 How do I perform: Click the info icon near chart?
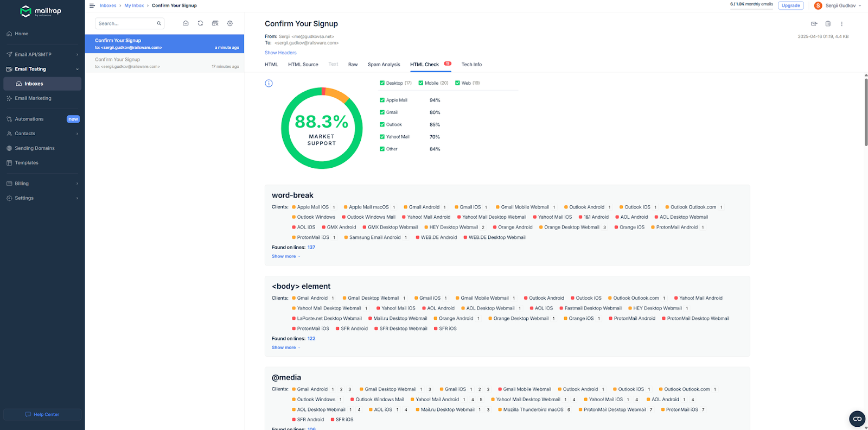pos(269,83)
